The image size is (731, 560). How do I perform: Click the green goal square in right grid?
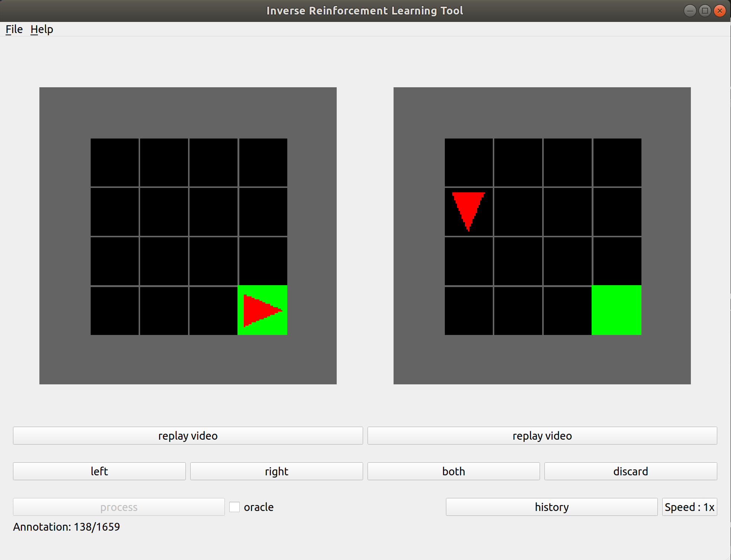(617, 310)
